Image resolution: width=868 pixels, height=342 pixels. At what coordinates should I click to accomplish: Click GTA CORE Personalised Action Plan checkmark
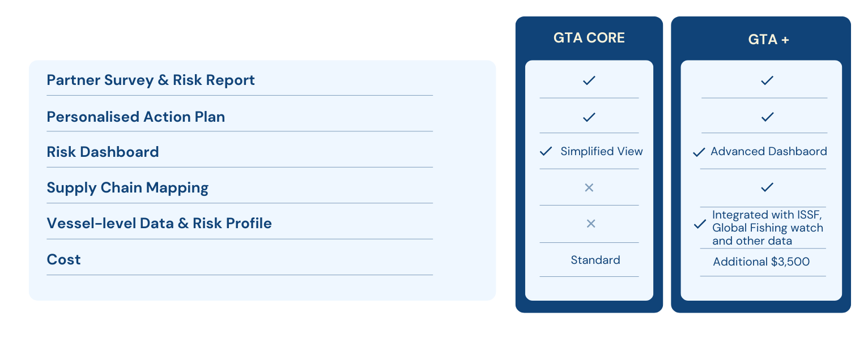click(x=589, y=117)
